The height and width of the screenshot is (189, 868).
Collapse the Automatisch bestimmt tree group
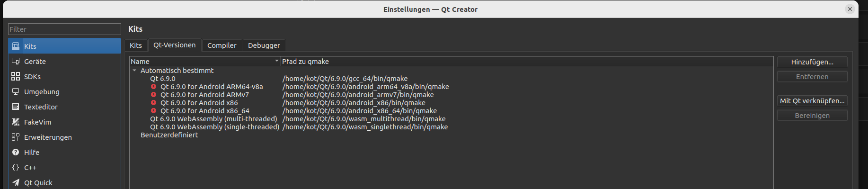click(134, 71)
